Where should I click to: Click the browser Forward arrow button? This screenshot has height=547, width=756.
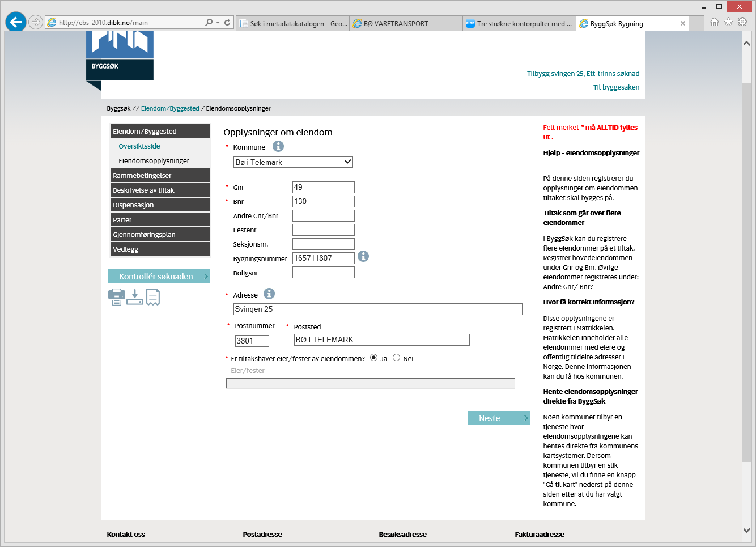tap(36, 22)
